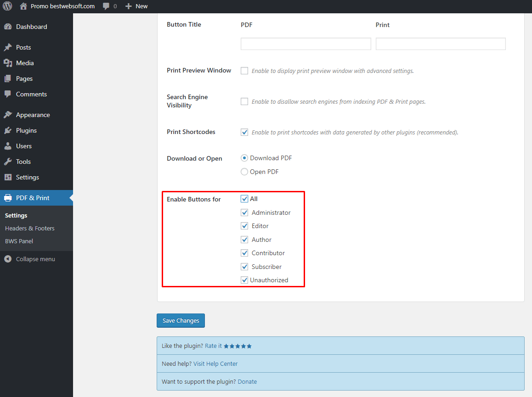532x397 pixels.
Task: Follow the Rate it link
Action: point(213,346)
